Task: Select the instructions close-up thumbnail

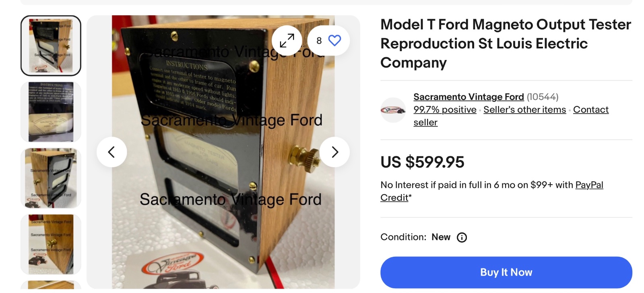Action: click(x=51, y=112)
